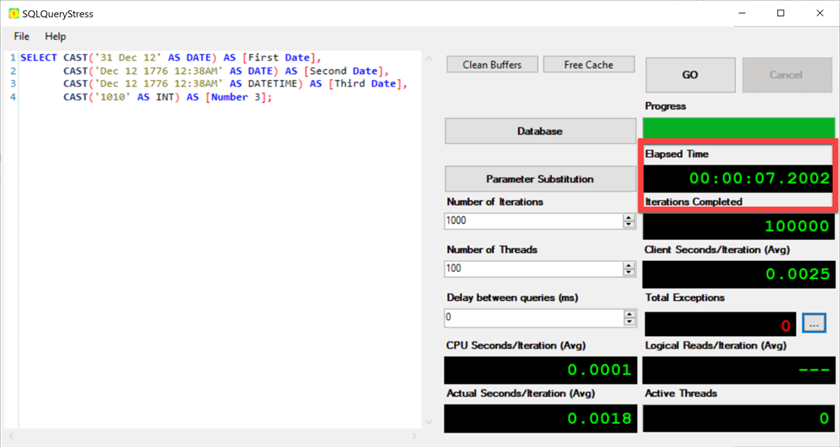Click the Clean Buffers button
Viewport: 840px width, 447px height.
point(492,64)
